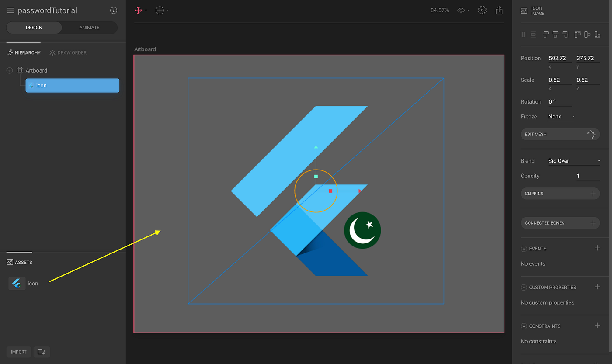Open the Create tool (plus icon) menu
This screenshot has width=612, height=364.
(x=160, y=10)
